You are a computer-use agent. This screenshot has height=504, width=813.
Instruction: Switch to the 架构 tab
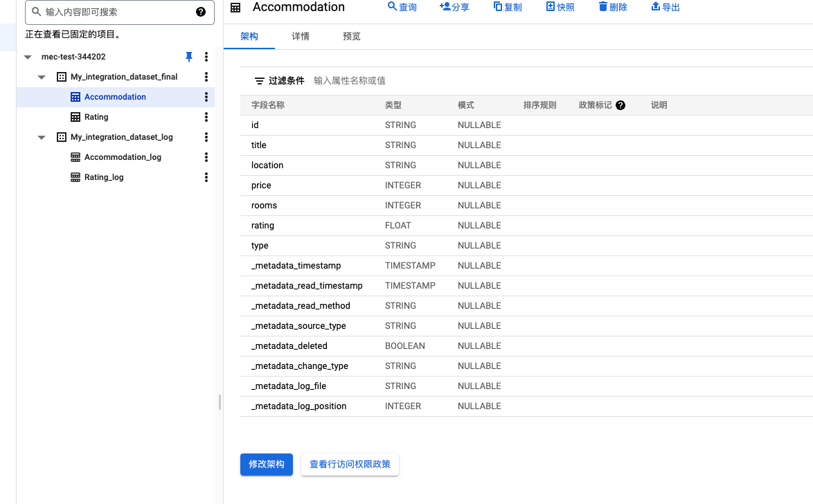point(249,36)
